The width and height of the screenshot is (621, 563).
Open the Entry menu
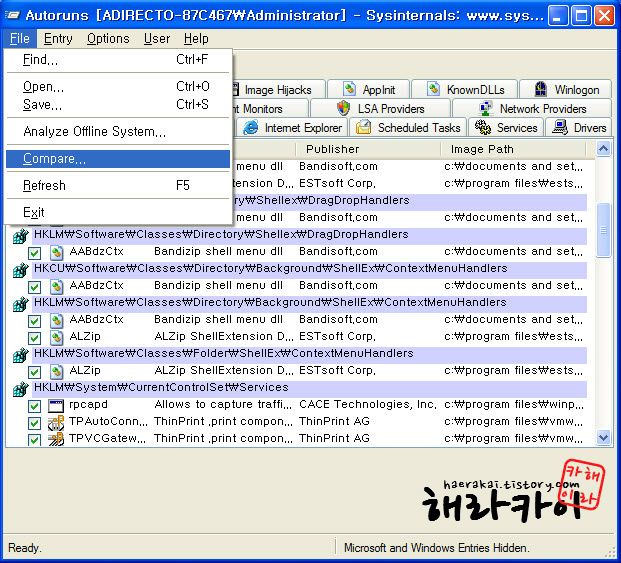[x=58, y=39]
